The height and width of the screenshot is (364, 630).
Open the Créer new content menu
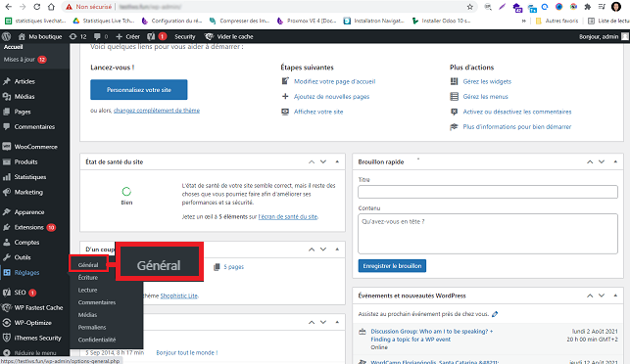127,36
